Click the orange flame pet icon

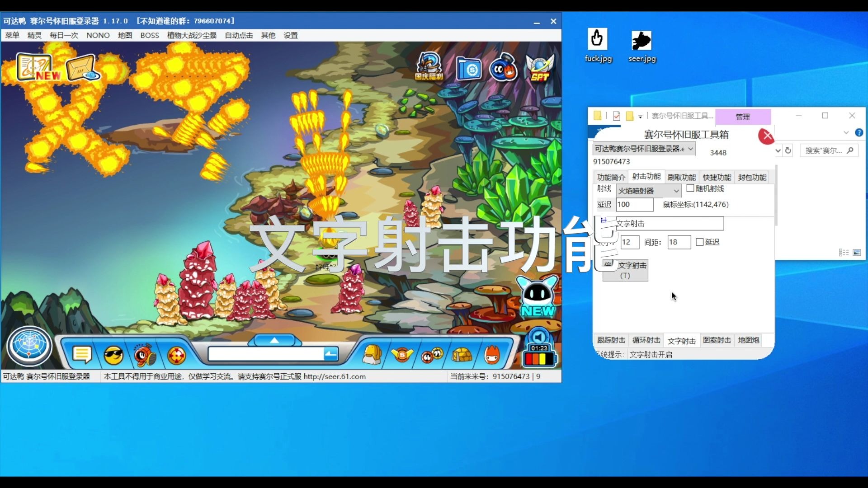[492, 355]
